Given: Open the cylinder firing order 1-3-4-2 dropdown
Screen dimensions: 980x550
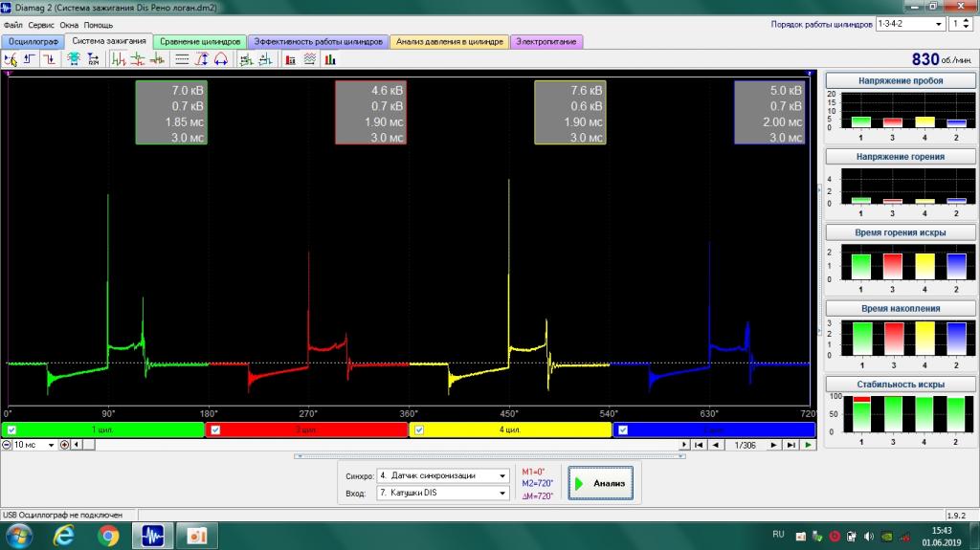Looking at the screenshot, I should (x=938, y=24).
